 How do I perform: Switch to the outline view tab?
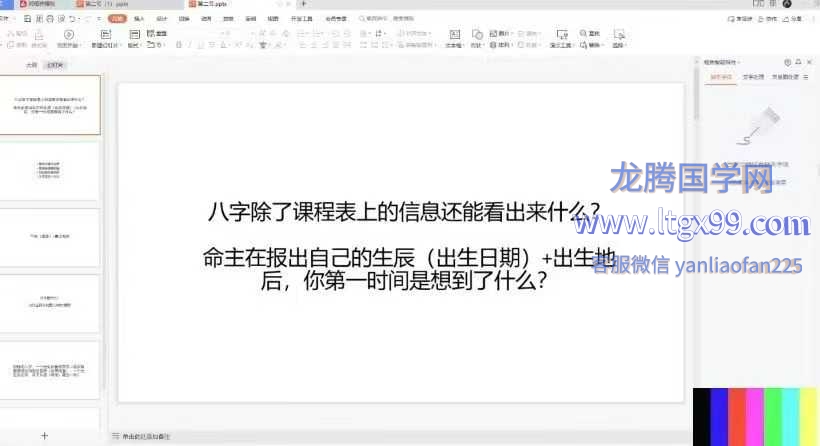click(32, 64)
